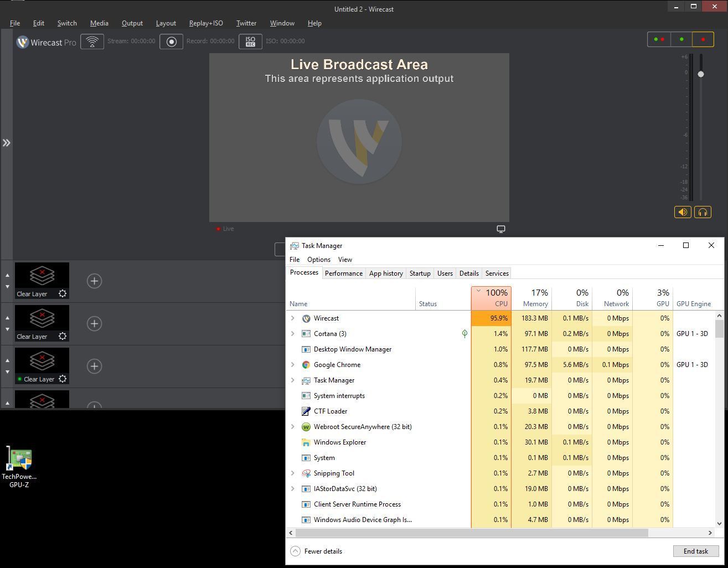The image size is (728, 568).
Task: Toggle speaker audio output in Wirecast
Action: (x=683, y=212)
